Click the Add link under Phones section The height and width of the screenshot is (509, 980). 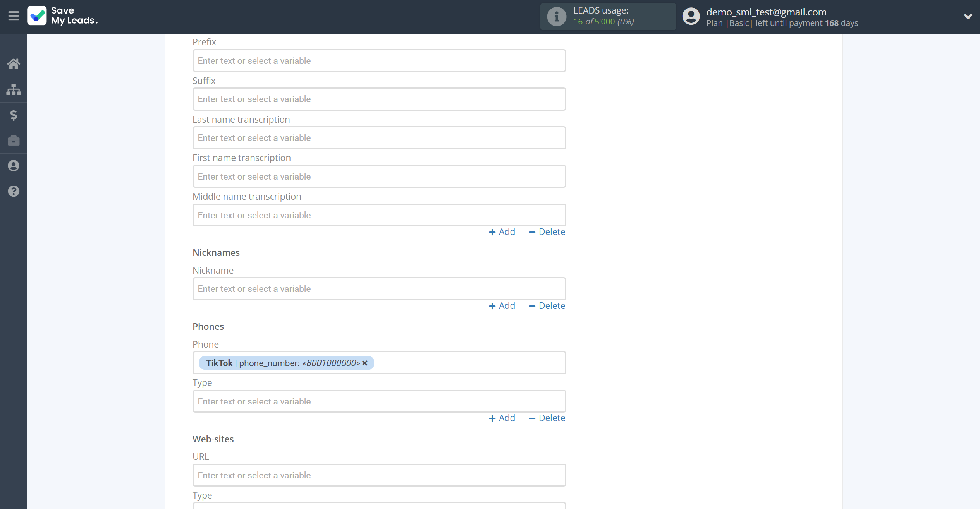tap(502, 418)
